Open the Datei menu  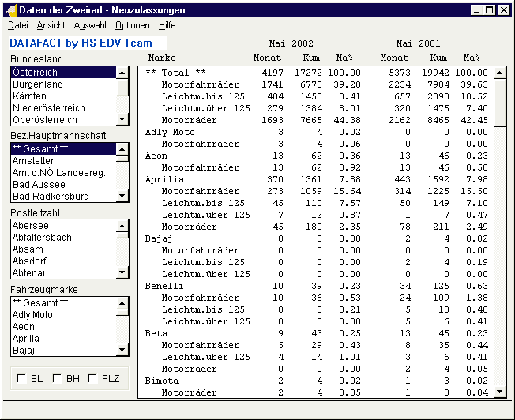(17, 25)
